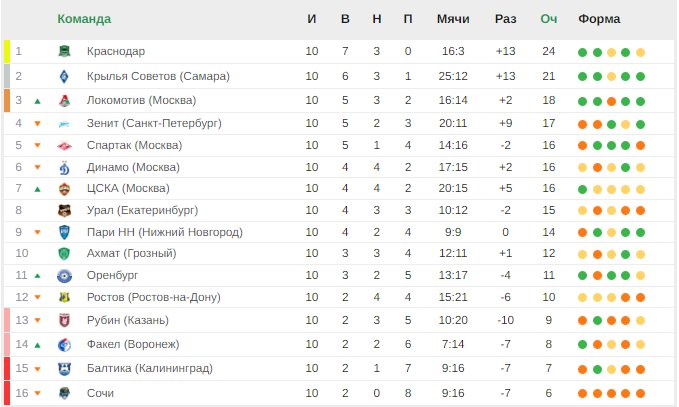Click the Форма column header
The image size is (679, 407).
[x=599, y=19]
